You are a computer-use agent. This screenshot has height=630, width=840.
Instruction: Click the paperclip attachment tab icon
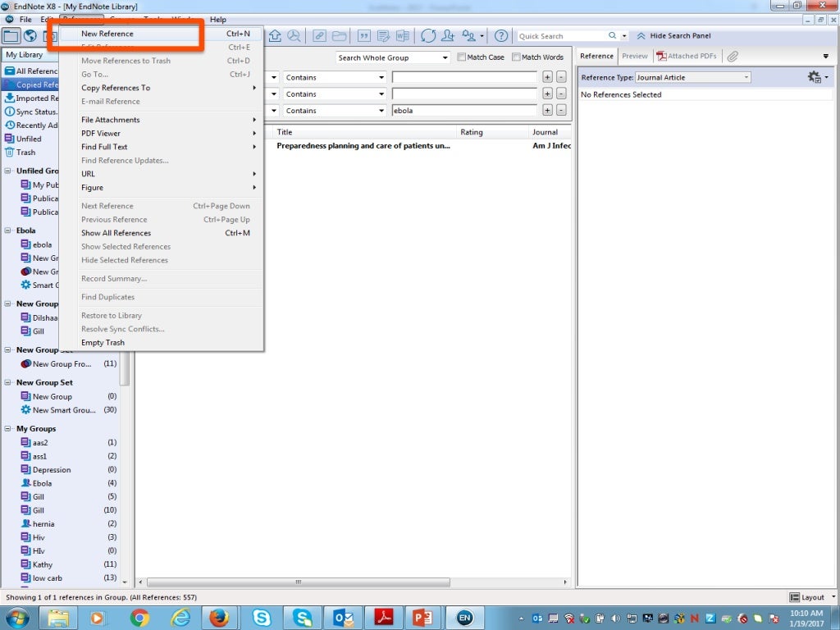click(x=733, y=57)
